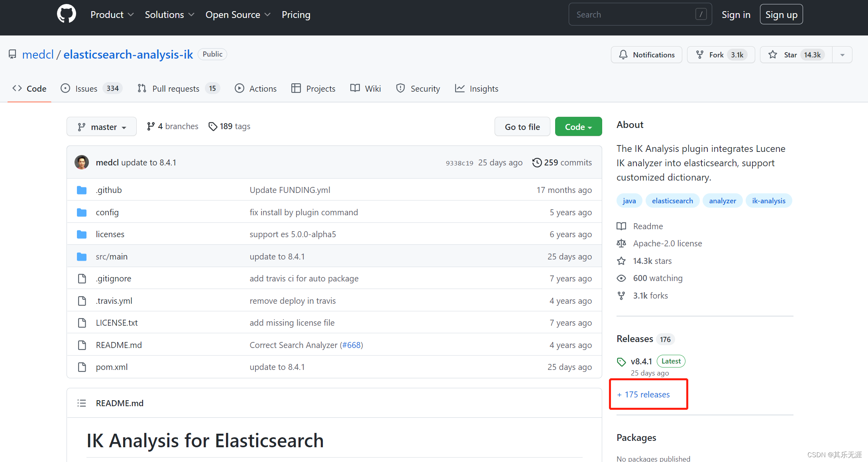
Task: Open the issue #668 link
Action: click(351, 345)
